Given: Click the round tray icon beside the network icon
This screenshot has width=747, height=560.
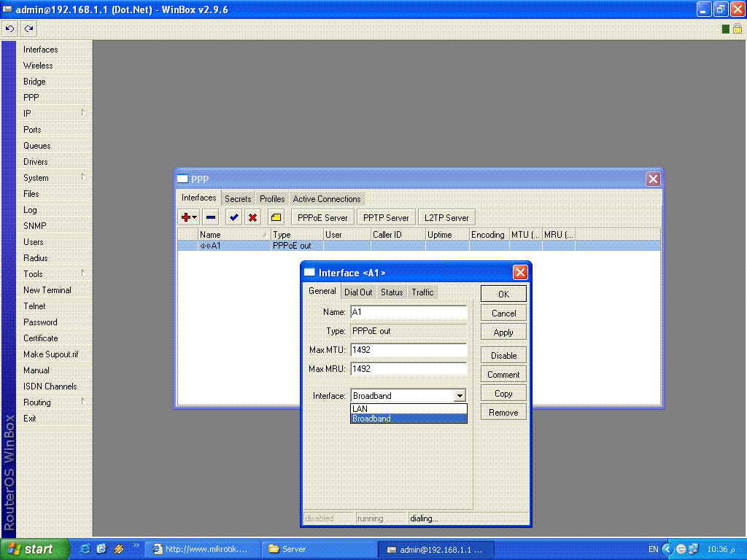Looking at the screenshot, I should pos(681,549).
